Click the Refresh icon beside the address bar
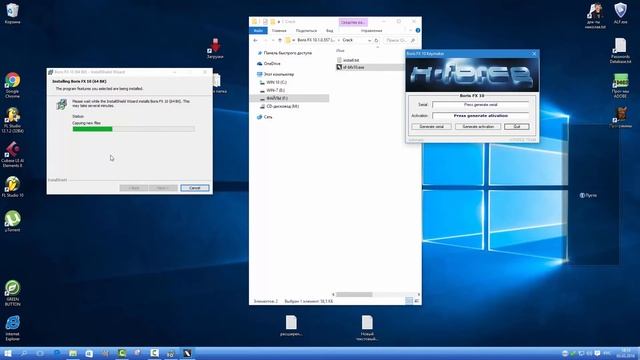The width and height of the screenshot is (640, 360). [376, 40]
